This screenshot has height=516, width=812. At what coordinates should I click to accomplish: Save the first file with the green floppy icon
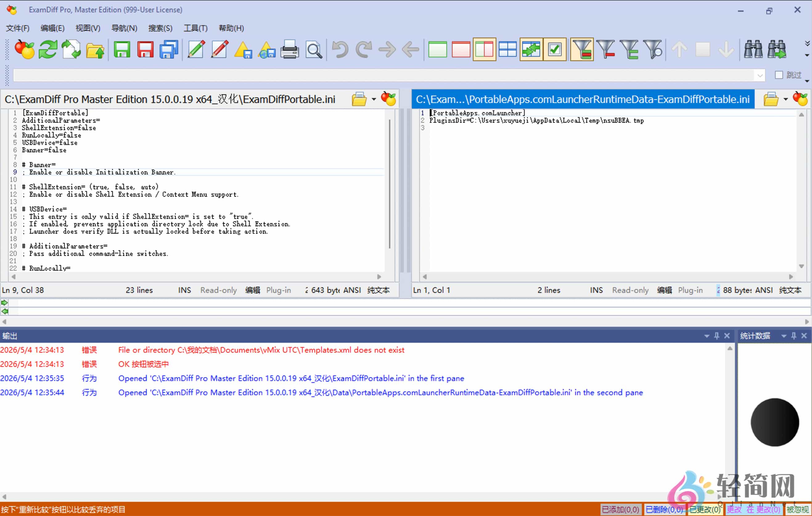(x=122, y=50)
